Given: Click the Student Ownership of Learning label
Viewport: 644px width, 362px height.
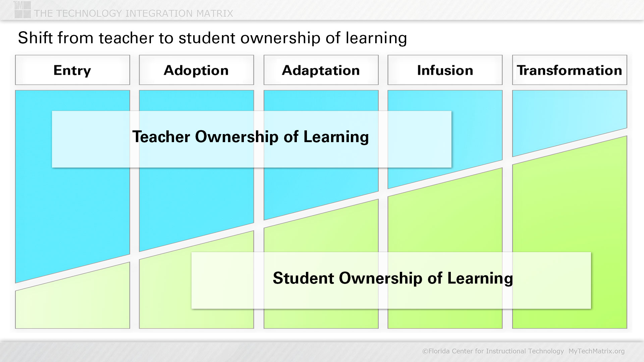Looking at the screenshot, I should 392,279.
